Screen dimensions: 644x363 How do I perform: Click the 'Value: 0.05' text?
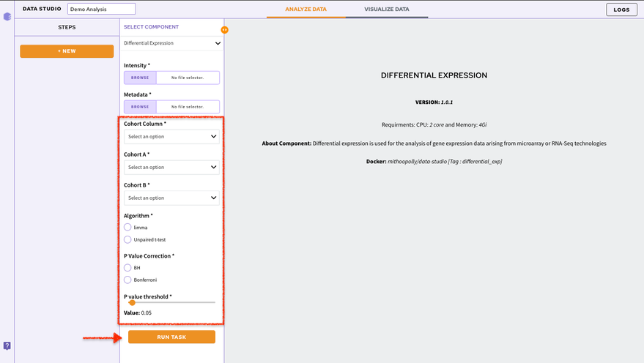(138, 313)
